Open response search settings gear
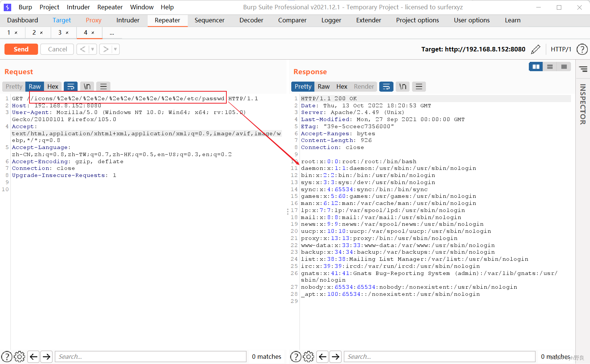Image resolution: width=590 pixels, height=364 pixels. click(308, 357)
